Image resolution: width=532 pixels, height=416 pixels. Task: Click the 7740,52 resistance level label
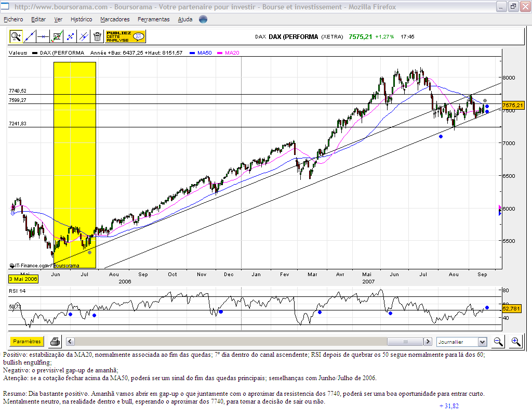(18, 90)
